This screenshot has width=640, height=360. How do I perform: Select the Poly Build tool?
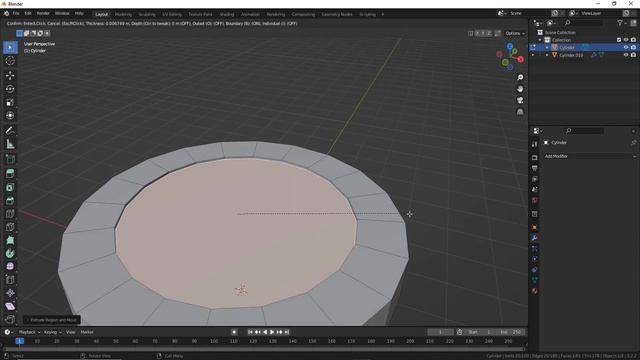(10, 240)
